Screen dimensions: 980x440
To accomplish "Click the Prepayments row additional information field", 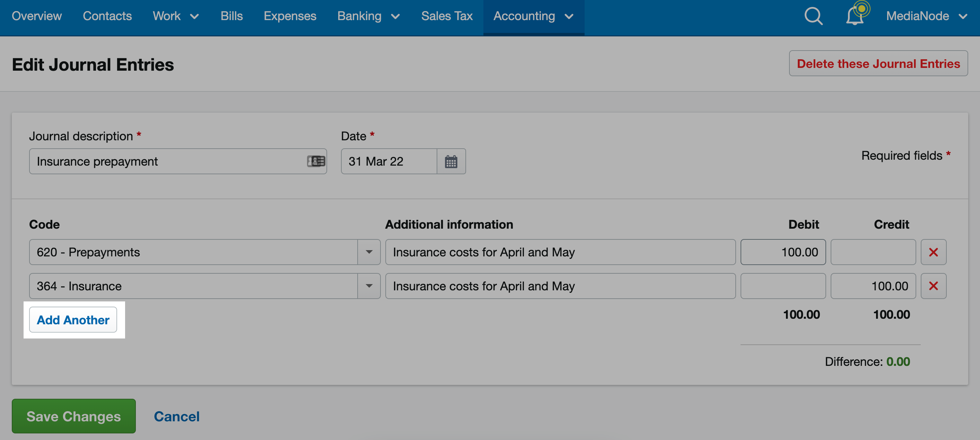I will point(560,252).
